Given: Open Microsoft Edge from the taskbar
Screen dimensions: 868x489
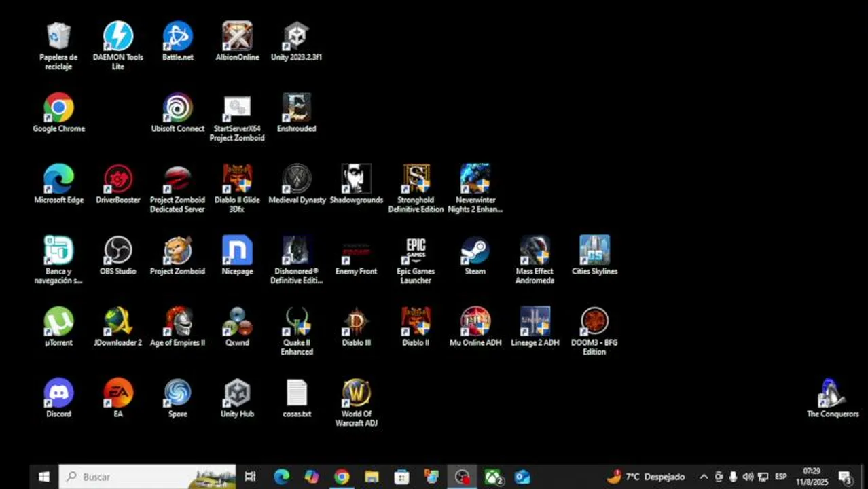Looking at the screenshot, I should point(281,477).
